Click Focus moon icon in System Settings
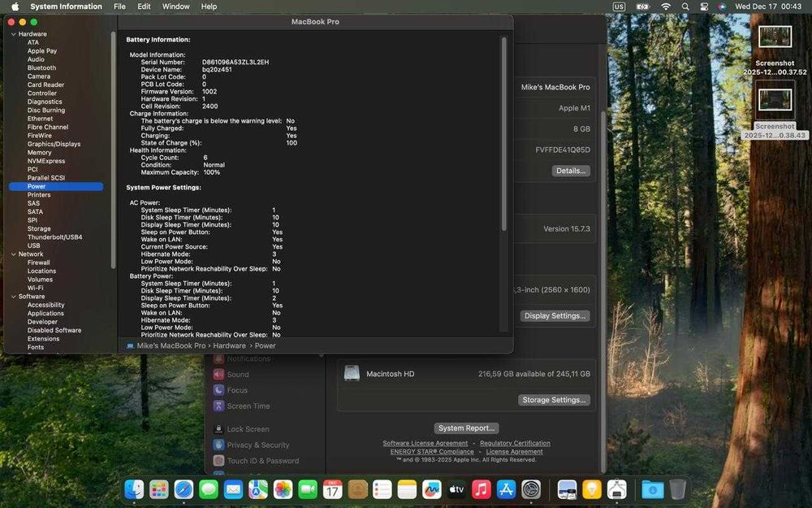The height and width of the screenshot is (508, 812). click(x=218, y=390)
